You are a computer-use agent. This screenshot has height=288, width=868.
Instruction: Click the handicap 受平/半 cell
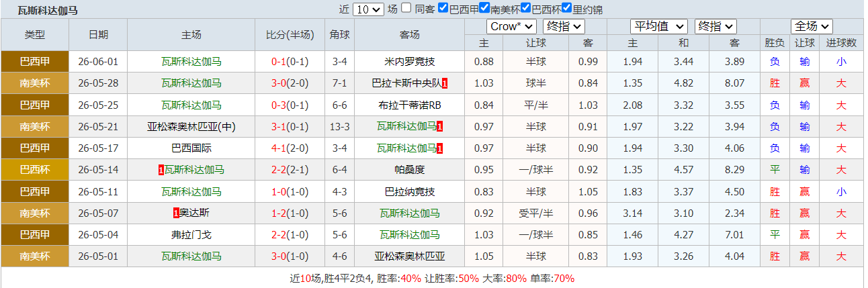tap(536, 213)
